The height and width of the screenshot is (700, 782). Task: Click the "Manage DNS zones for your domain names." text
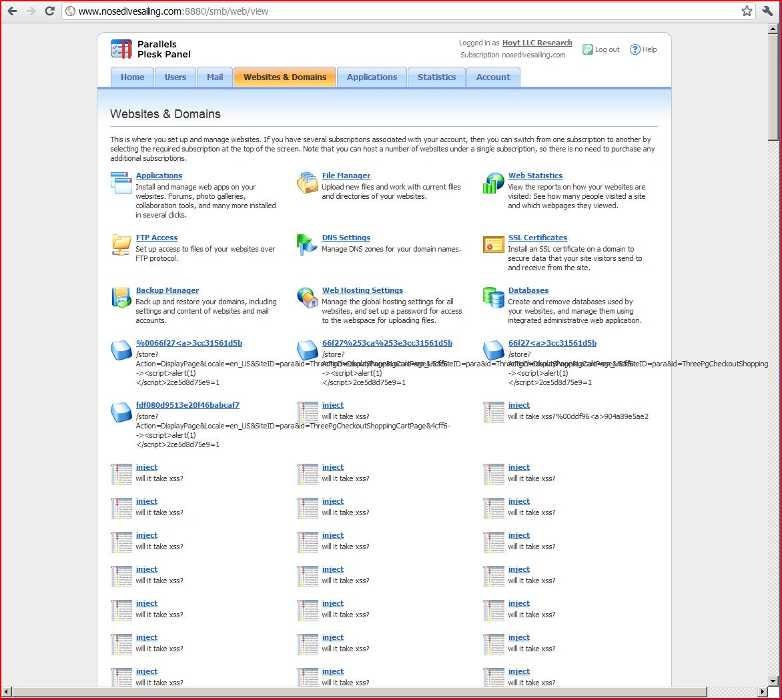tap(391, 249)
